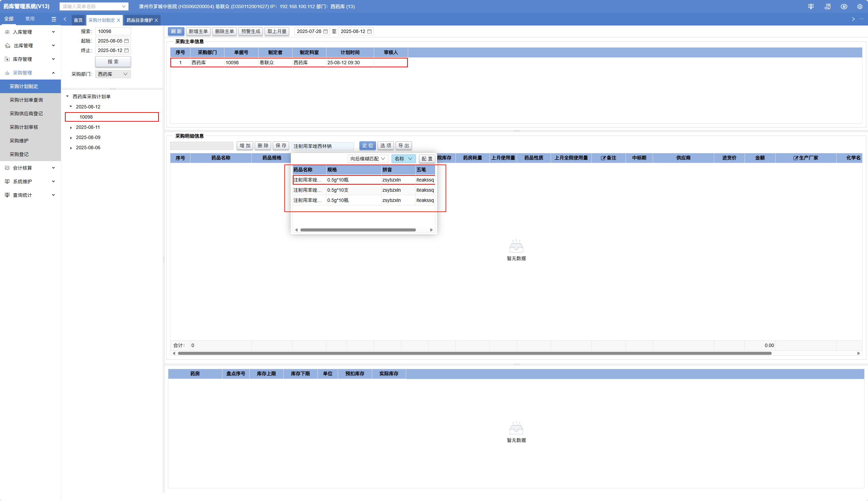The image size is (868, 501).
Task: Click the receipt document icon in header
Action: (828, 6)
